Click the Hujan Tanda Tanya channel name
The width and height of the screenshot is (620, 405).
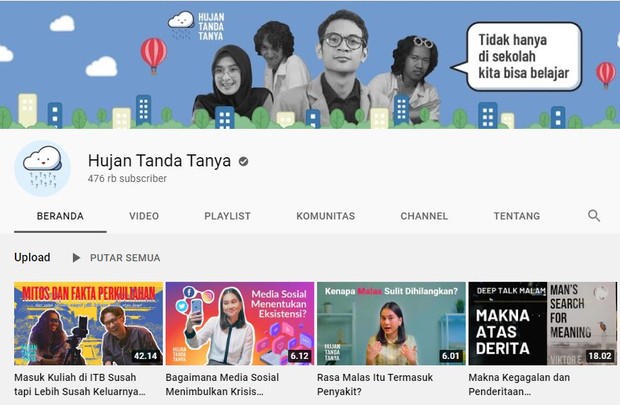click(159, 161)
